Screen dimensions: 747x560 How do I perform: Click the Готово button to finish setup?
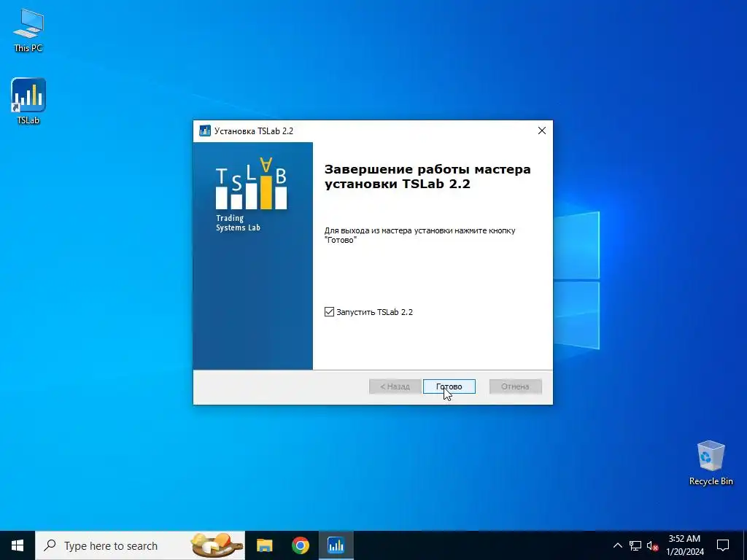point(449,386)
